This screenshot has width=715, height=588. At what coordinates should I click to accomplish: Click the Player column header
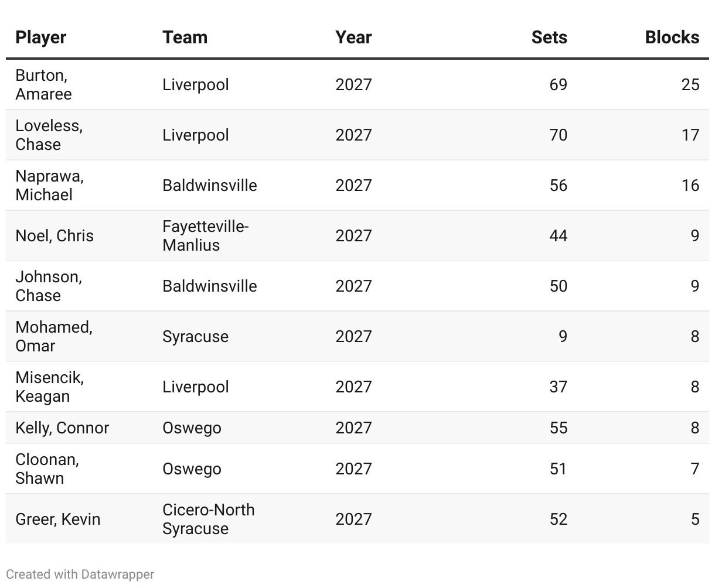click(40, 37)
